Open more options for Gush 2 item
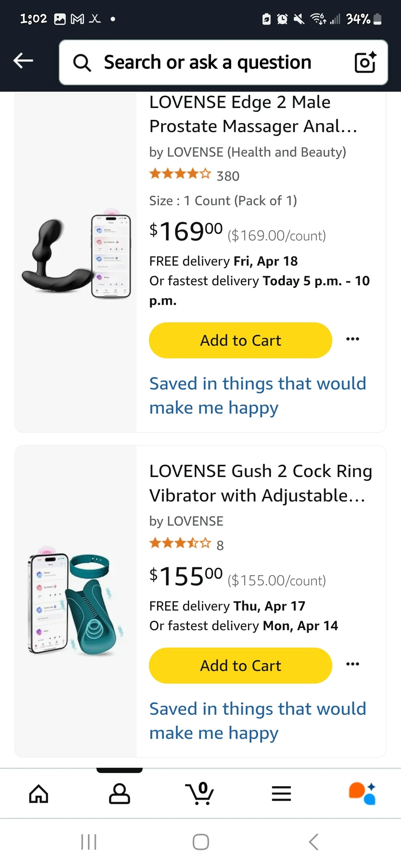401x868 pixels. click(353, 664)
